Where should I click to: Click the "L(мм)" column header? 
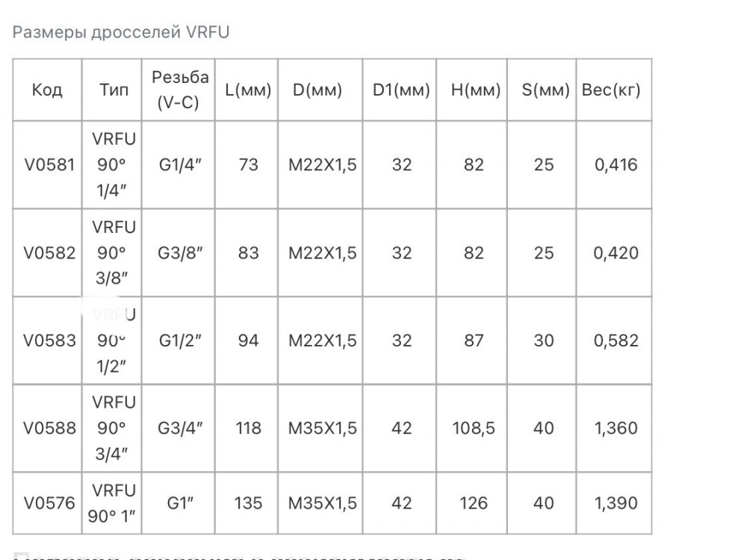tap(248, 90)
